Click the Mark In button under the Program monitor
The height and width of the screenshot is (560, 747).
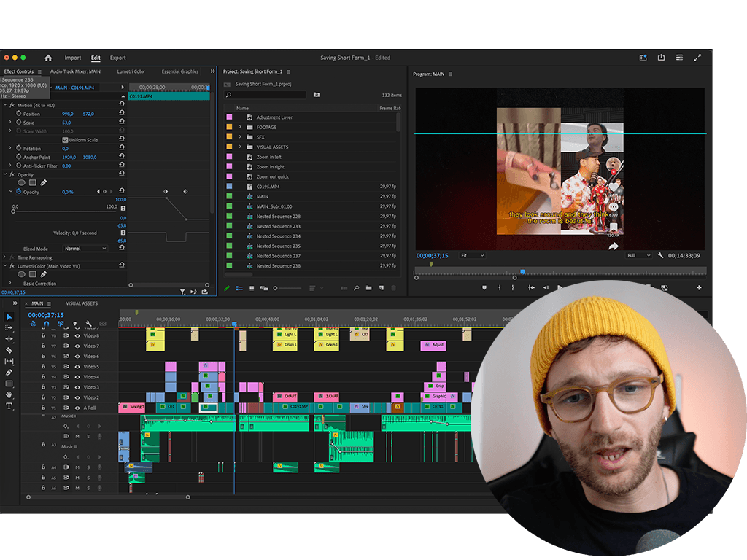pyautogui.click(x=499, y=287)
